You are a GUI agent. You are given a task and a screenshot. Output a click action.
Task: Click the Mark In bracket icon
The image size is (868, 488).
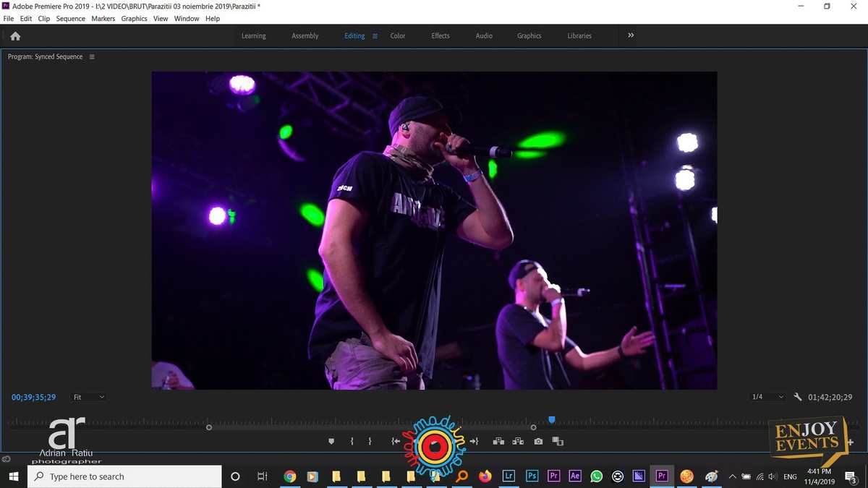point(352,441)
